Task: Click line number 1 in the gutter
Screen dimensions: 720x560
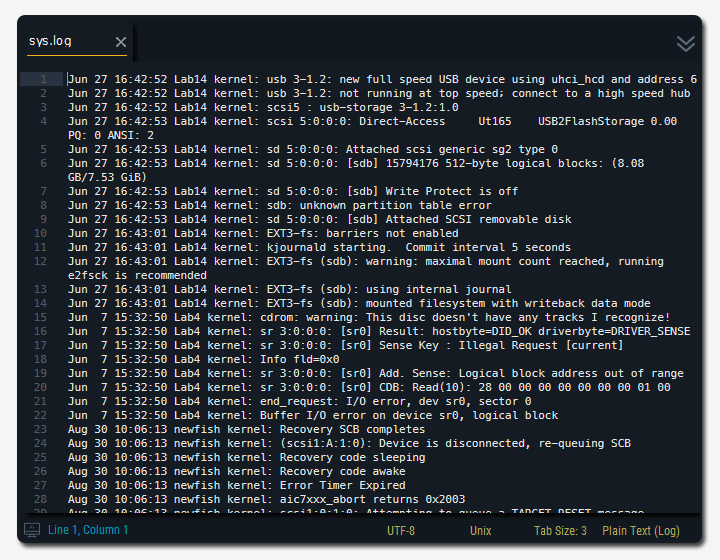Action: coord(44,79)
